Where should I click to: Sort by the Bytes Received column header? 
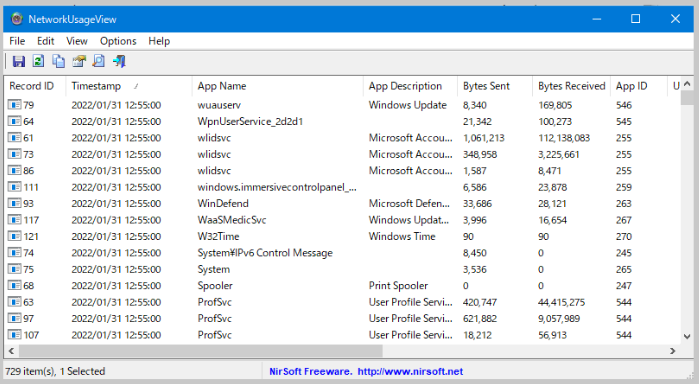tap(572, 86)
